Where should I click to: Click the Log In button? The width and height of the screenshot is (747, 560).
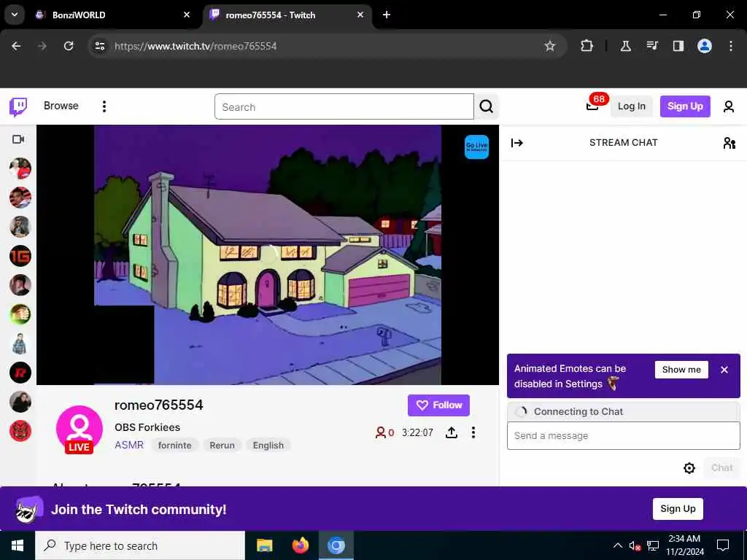point(631,106)
